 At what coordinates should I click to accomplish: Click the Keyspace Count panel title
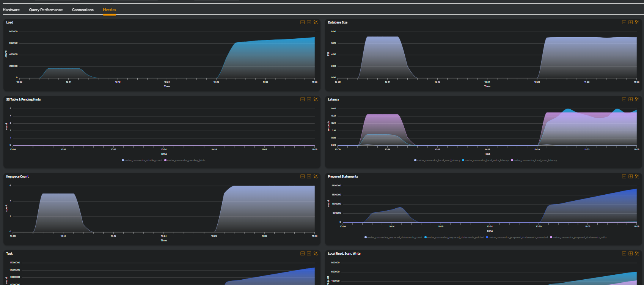pyautogui.click(x=17, y=176)
